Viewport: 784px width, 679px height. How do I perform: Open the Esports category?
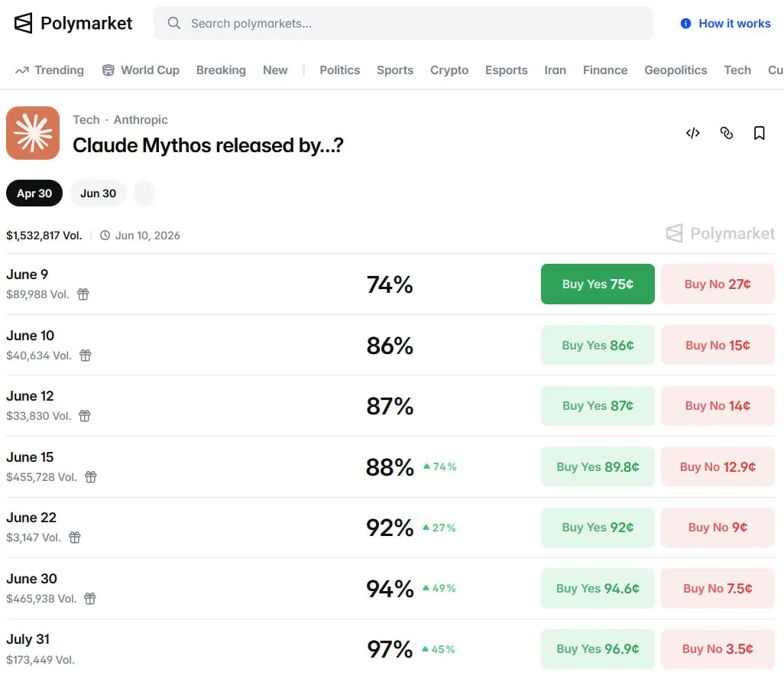[506, 70]
